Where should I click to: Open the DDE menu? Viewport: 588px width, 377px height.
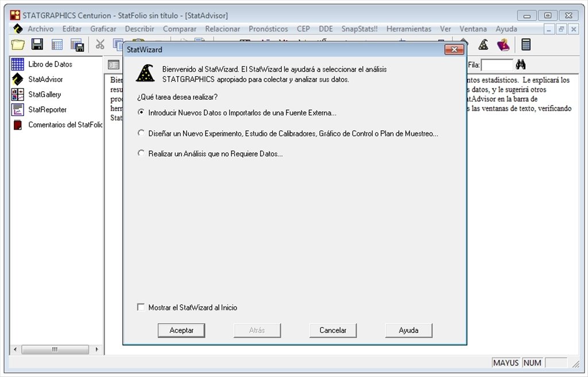point(326,29)
